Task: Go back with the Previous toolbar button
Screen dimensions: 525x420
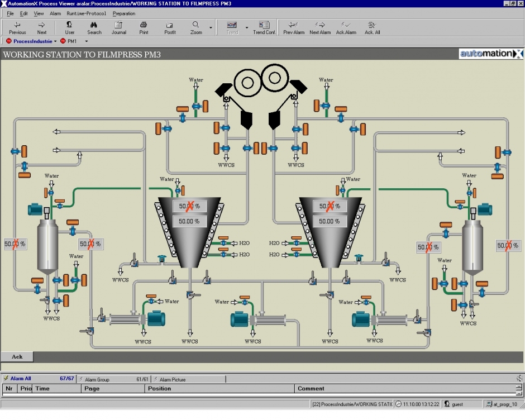Action: pos(17,28)
